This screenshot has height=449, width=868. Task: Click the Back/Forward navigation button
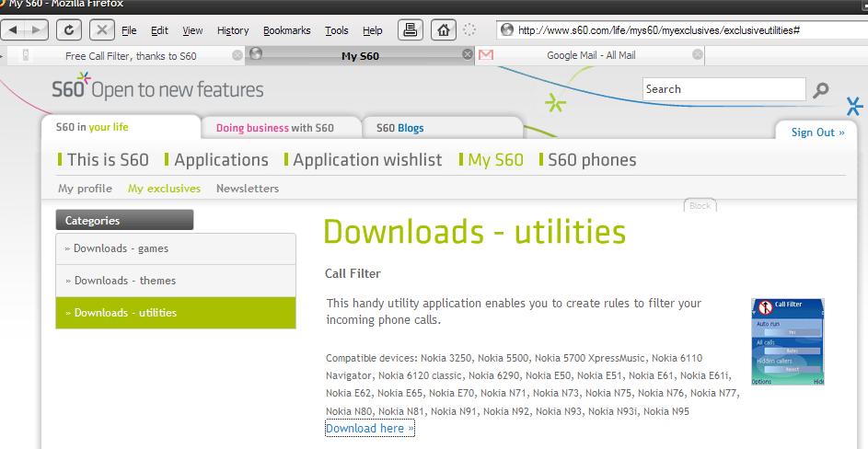(x=26, y=29)
